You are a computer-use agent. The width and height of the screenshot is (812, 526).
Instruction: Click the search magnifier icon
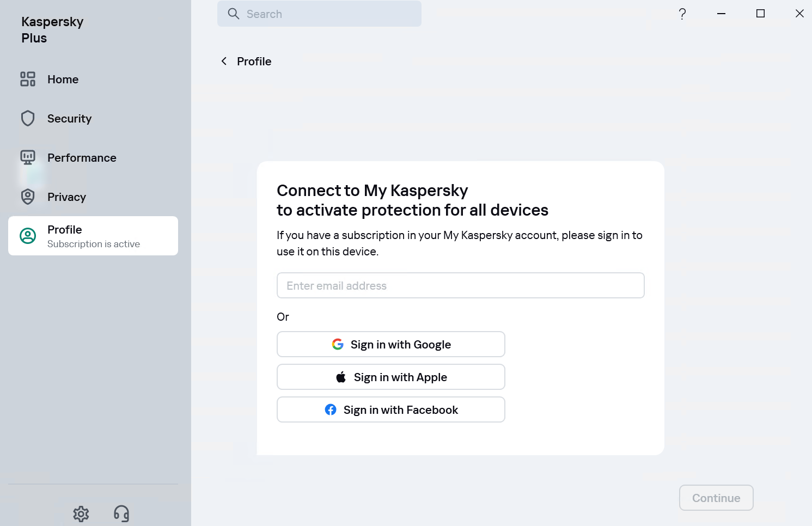[x=233, y=14]
